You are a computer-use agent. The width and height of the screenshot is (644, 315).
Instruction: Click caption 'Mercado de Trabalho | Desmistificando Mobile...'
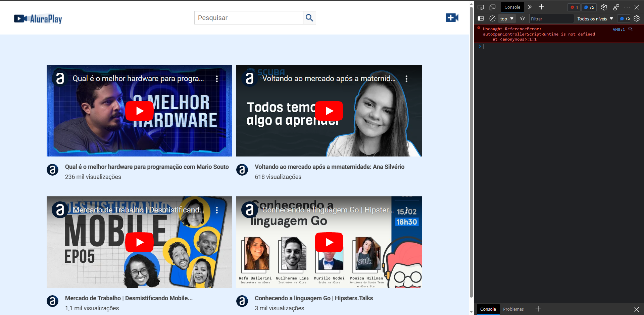click(x=129, y=298)
